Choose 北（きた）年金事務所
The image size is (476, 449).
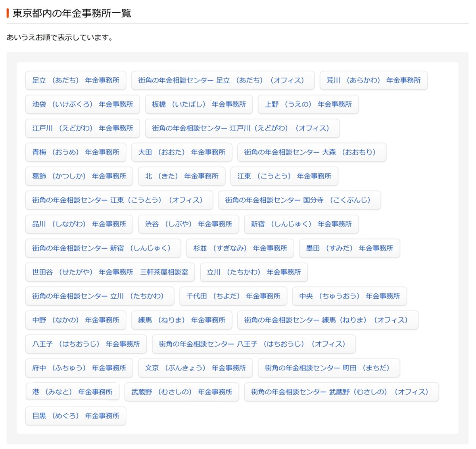[x=182, y=176]
